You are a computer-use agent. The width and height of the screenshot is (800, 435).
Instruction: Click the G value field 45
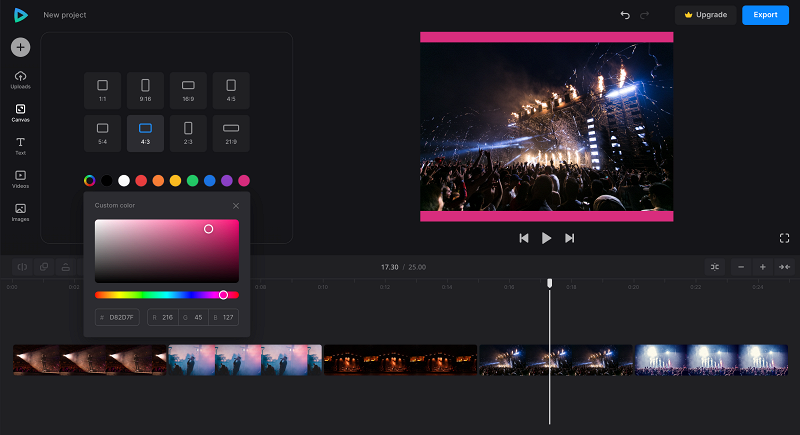[x=193, y=317]
